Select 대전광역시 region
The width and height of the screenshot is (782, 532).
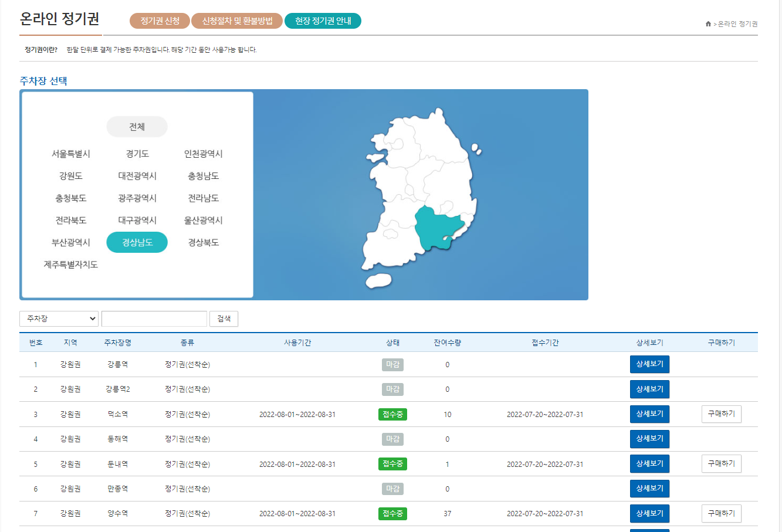coord(137,176)
